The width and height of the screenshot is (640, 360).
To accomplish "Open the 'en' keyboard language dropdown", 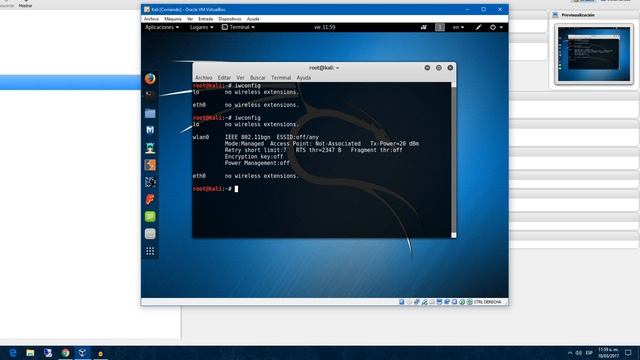I will (x=458, y=27).
